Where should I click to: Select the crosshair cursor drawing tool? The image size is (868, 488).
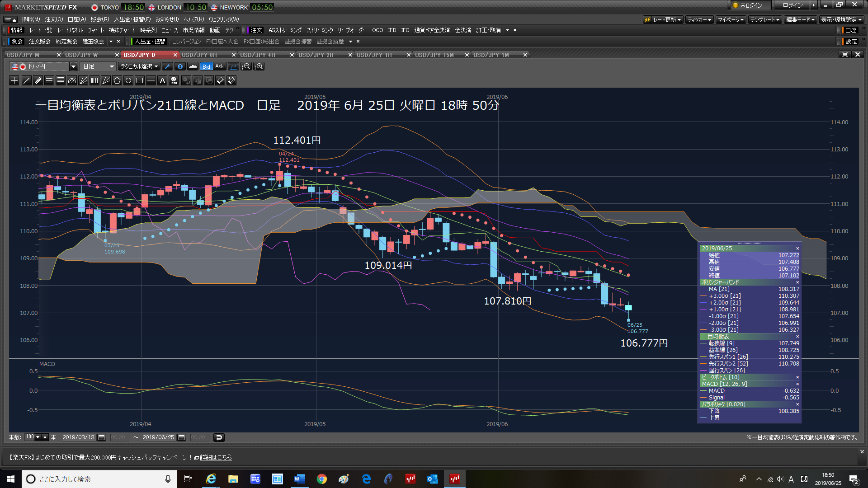(x=14, y=80)
